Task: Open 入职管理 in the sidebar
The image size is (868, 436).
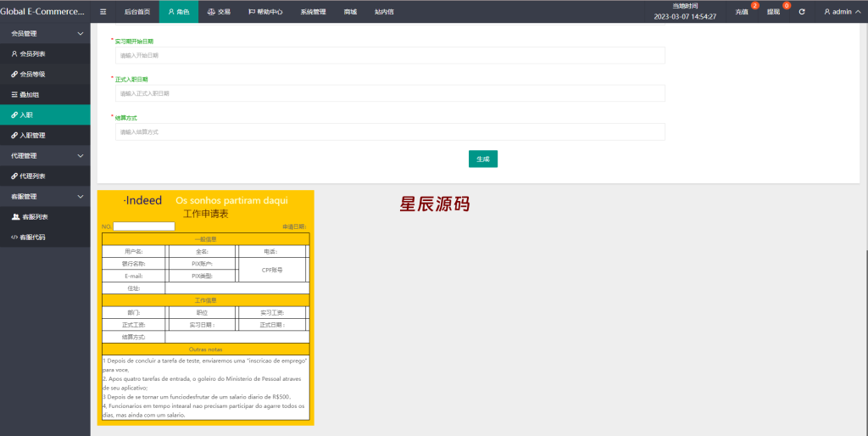Action: [x=45, y=135]
